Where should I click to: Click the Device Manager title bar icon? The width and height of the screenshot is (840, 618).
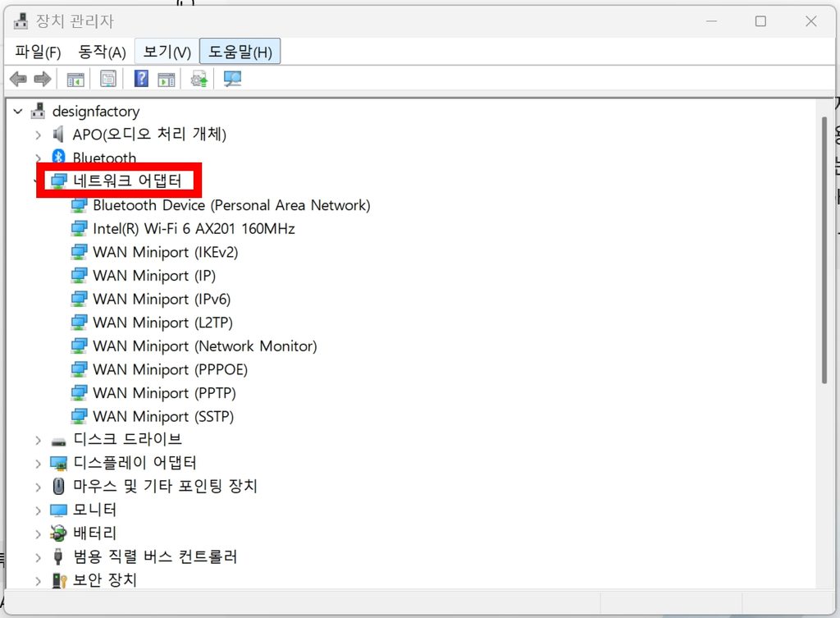point(21,21)
